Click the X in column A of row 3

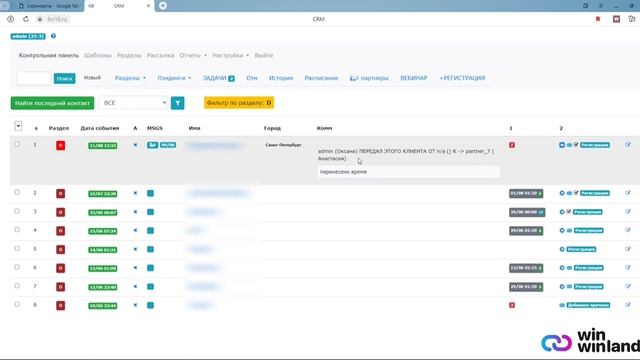[x=136, y=212]
